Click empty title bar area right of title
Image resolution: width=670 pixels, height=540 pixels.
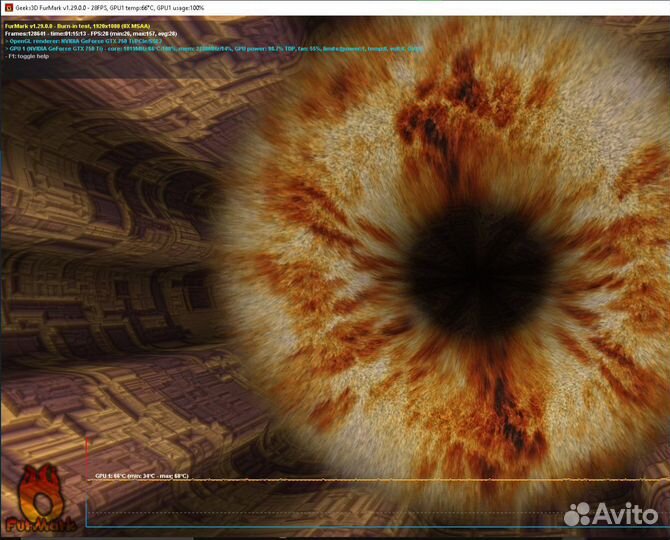point(450,7)
